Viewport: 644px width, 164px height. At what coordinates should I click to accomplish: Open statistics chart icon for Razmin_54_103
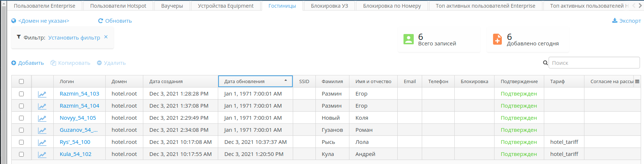[42, 94]
